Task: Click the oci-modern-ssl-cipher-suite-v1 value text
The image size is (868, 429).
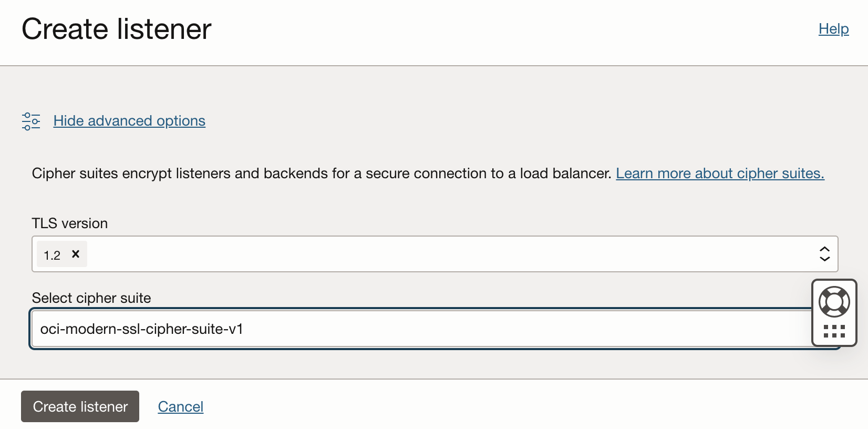Action: point(142,329)
